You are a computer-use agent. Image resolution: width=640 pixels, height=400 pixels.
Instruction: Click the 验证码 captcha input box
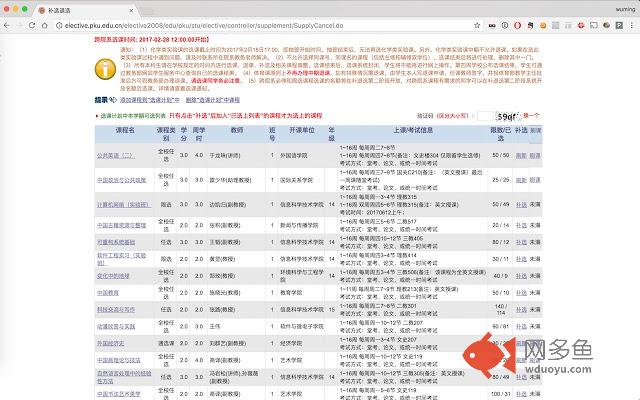pos(485,116)
